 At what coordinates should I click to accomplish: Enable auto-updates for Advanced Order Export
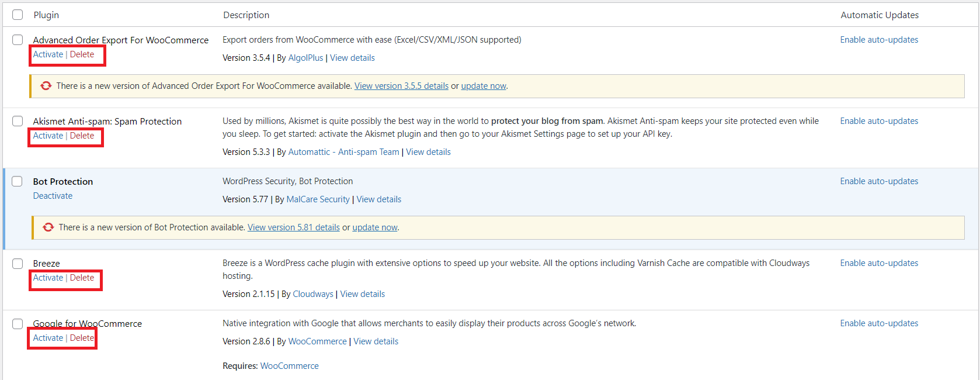[x=879, y=40]
